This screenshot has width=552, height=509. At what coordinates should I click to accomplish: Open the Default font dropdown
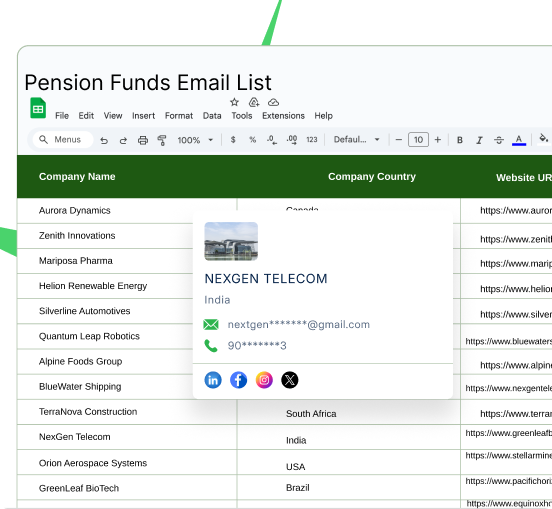357,140
